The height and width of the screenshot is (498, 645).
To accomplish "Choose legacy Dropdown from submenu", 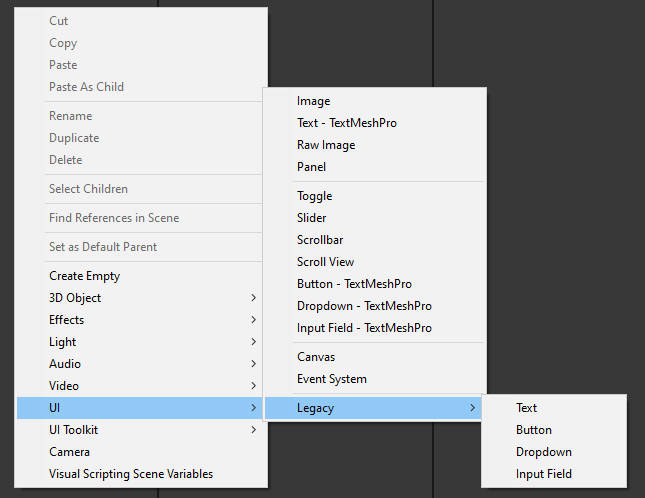I will pyautogui.click(x=543, y=452).
